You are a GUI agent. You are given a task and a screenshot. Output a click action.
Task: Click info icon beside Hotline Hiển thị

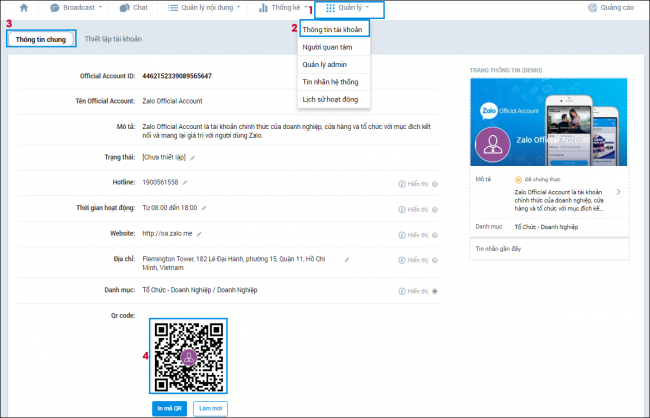pos(402,184)
